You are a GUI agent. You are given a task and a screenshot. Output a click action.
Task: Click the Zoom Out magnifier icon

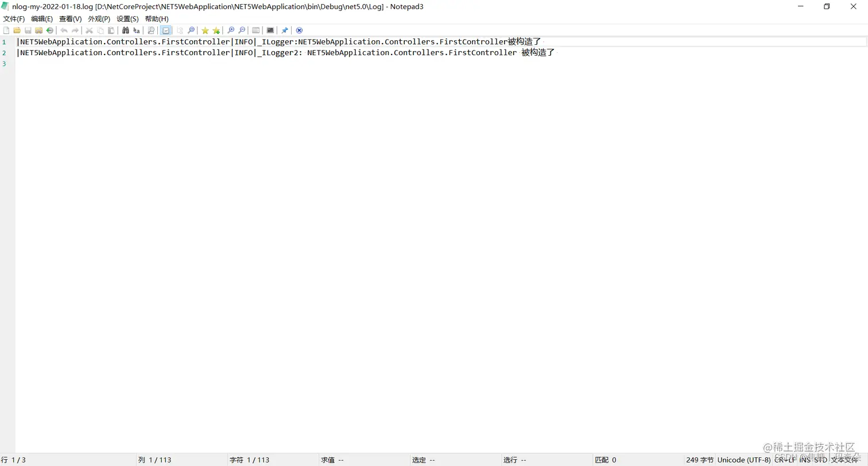click(242, 30)
